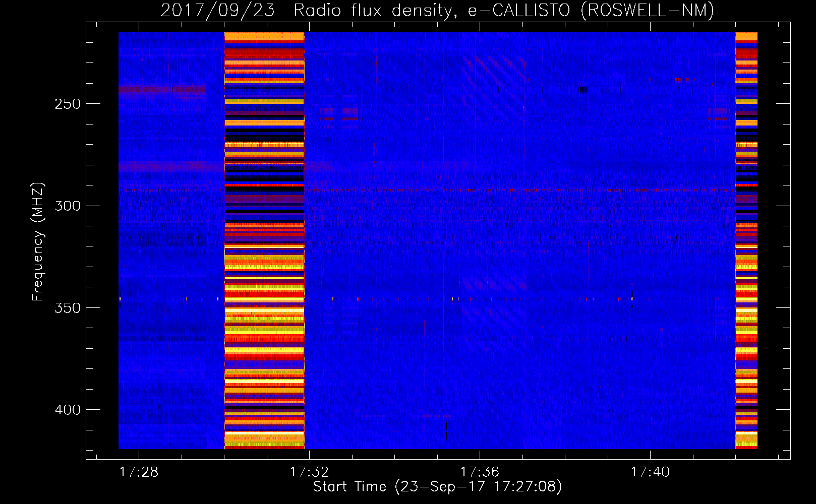Click the Start Time axis label
The image size is (816, 504).
pyautogui.click(x=437, y=487)
